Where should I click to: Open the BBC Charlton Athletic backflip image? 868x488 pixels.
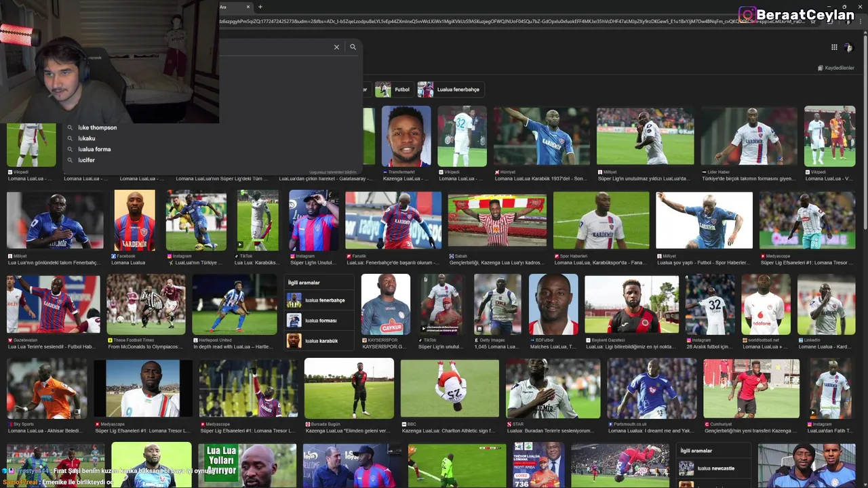coord(450,388)
